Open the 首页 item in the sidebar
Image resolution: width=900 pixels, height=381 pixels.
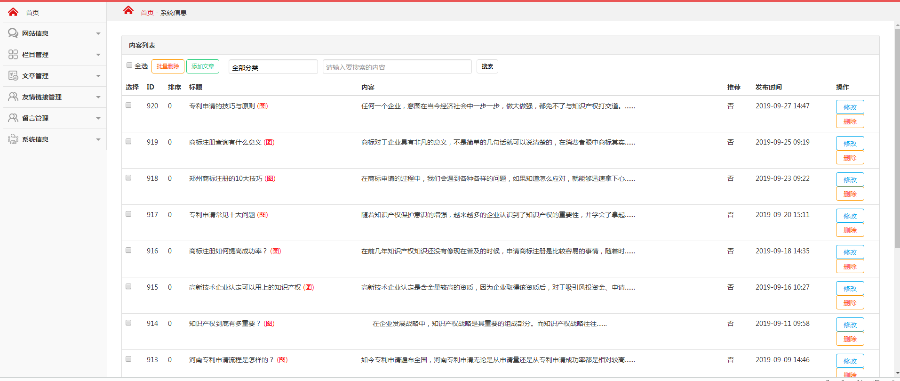[x=33, y=13]
